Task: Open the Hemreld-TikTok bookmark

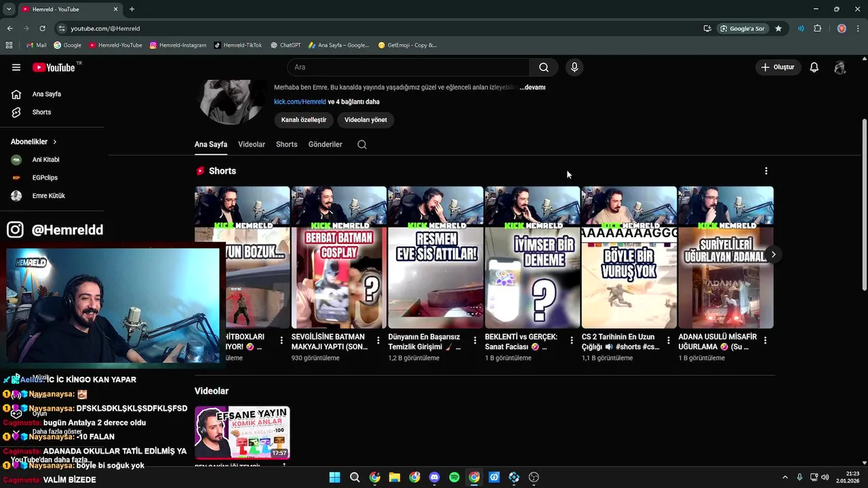Action: point(237,45)
